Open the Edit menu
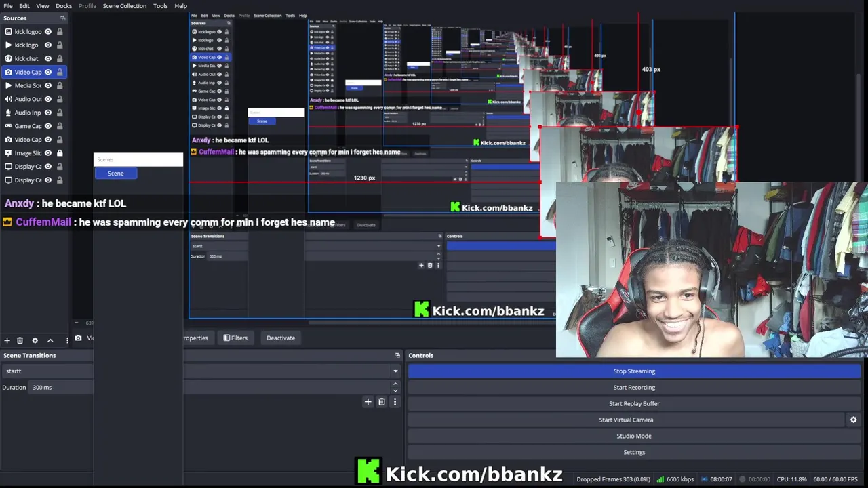The width and height of the screenshot is (868, 488). pyautogui.click(x=24, y=6)
